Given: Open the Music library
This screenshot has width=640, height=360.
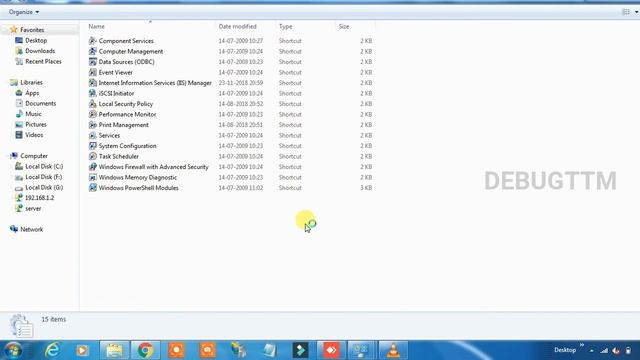Looking at the screenshot, I should 33,114.
